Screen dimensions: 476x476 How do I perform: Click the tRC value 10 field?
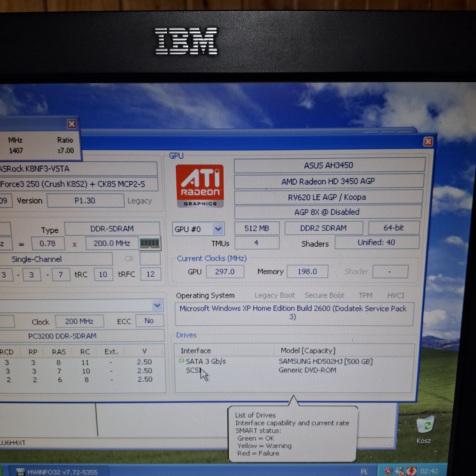(x=103, y=274)
